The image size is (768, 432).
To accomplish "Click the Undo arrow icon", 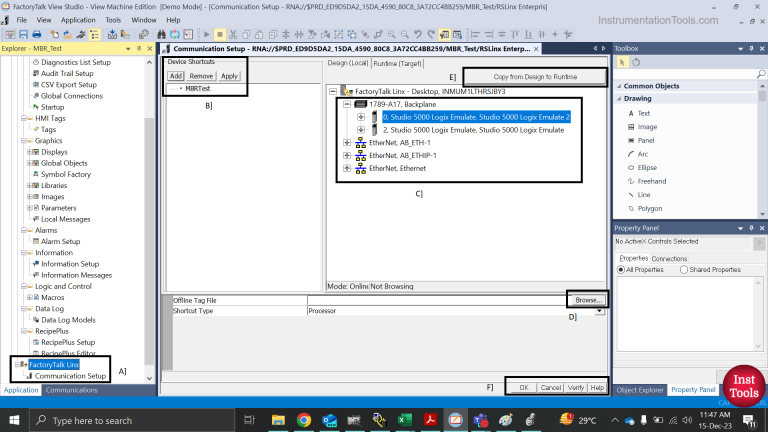I will coord(418,34).
